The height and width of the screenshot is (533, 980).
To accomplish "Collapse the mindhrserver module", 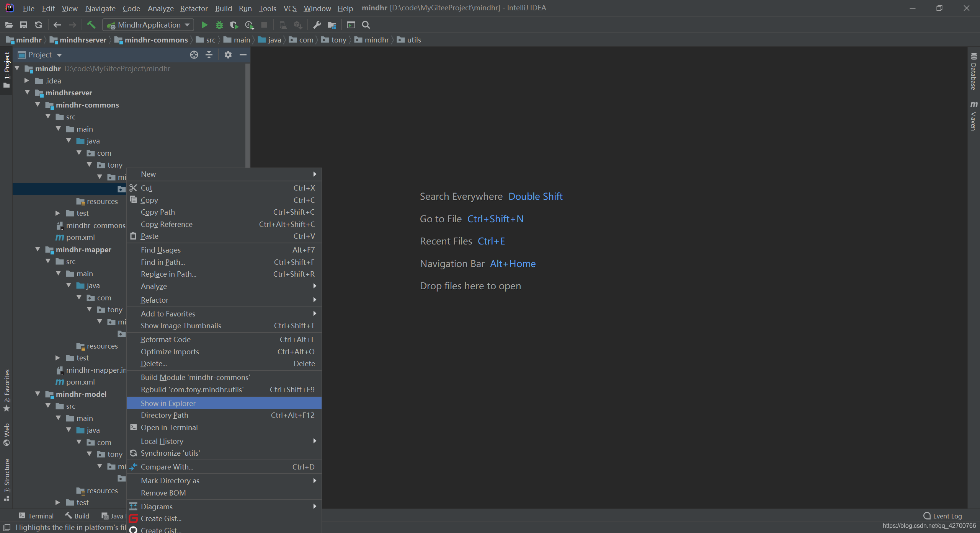I will tap(27, 93).
